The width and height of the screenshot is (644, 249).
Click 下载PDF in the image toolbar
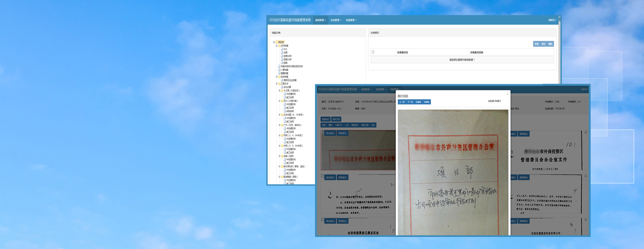(x=338, y=125)
